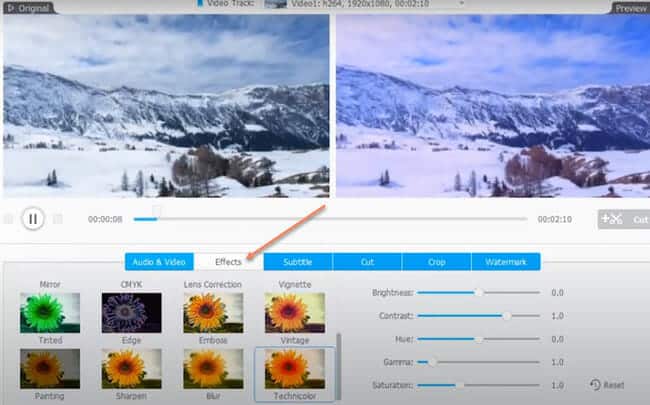Click the Gamma slider handle
Viewport: 650px width, 405px height.
tap(432, 362)
